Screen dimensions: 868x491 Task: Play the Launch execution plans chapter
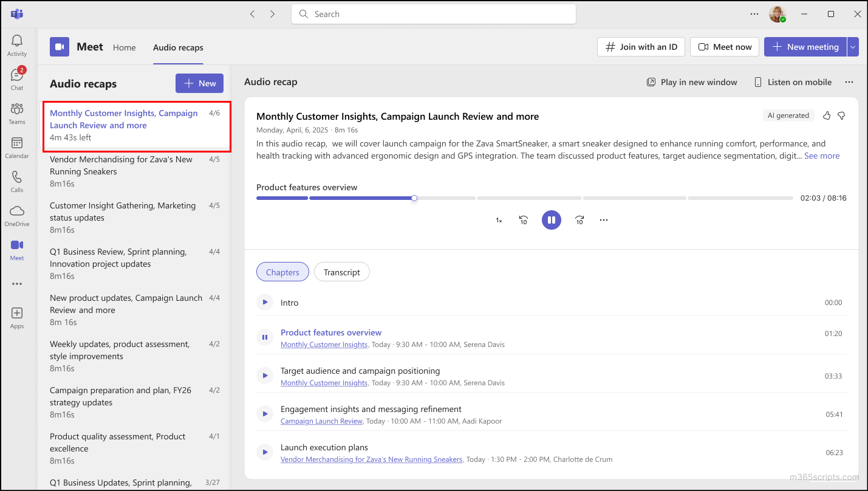tap(264, 452)
